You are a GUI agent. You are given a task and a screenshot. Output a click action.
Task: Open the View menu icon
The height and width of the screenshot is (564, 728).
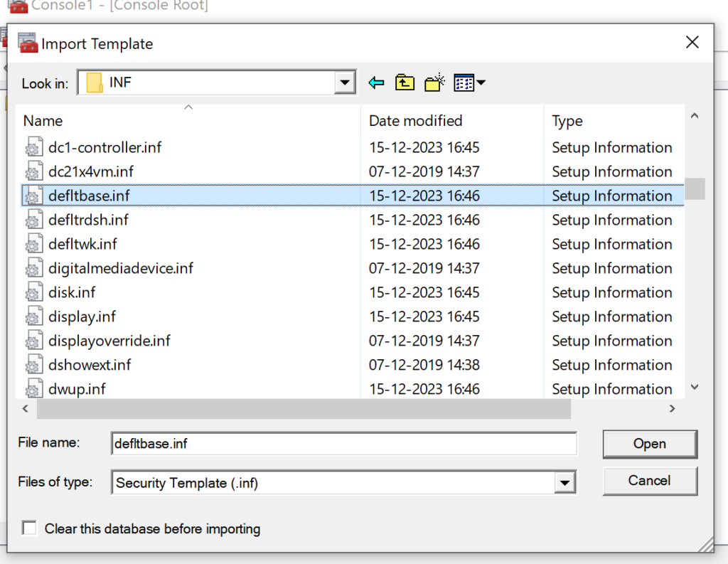point(469,83)
